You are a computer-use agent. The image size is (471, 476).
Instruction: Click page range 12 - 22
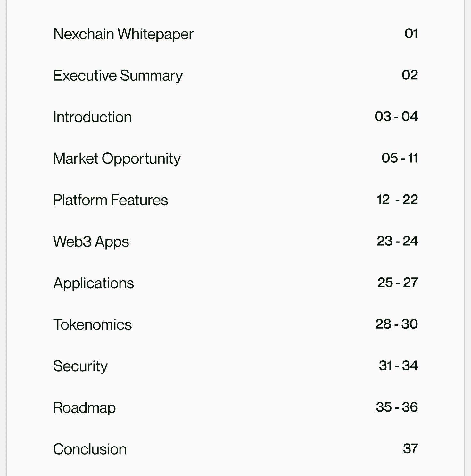[x=397, y=200]
